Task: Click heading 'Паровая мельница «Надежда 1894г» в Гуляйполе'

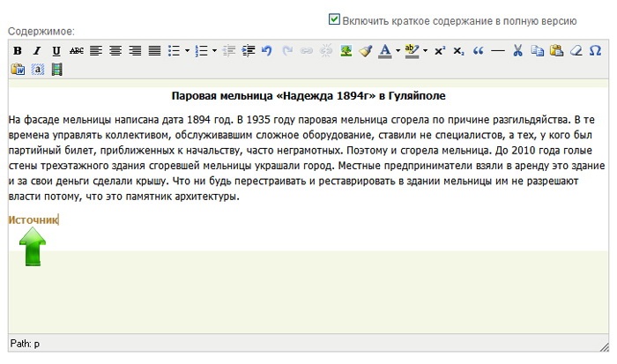Action: 308,95
